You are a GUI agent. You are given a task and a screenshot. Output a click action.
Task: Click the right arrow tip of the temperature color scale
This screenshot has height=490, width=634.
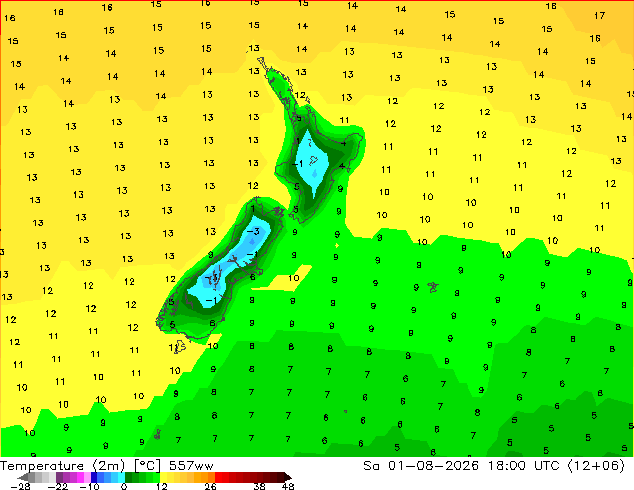click(x=288, y=477)
